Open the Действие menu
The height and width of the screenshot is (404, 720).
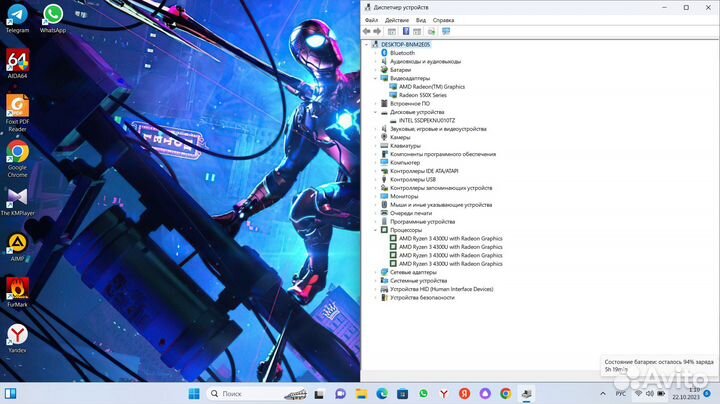[397, 20]
